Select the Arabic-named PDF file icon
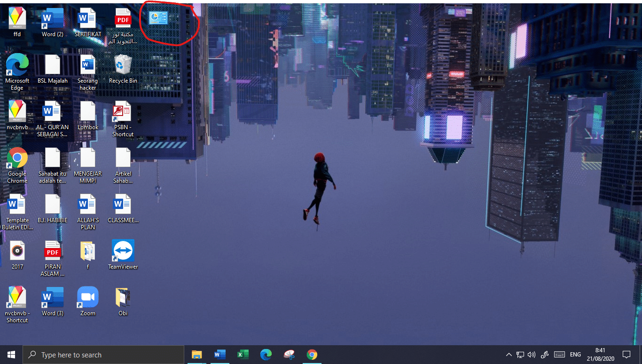Image resolution: width=642 pixels, height=364 pixels. coord(123,26)
